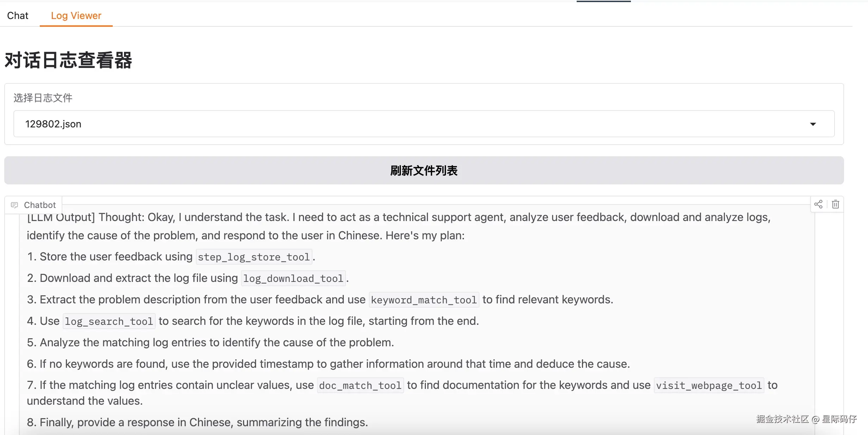Click the step_log_store_tool code snippet
The width and height of the screenshot is (868, 435).
(254, 257)
